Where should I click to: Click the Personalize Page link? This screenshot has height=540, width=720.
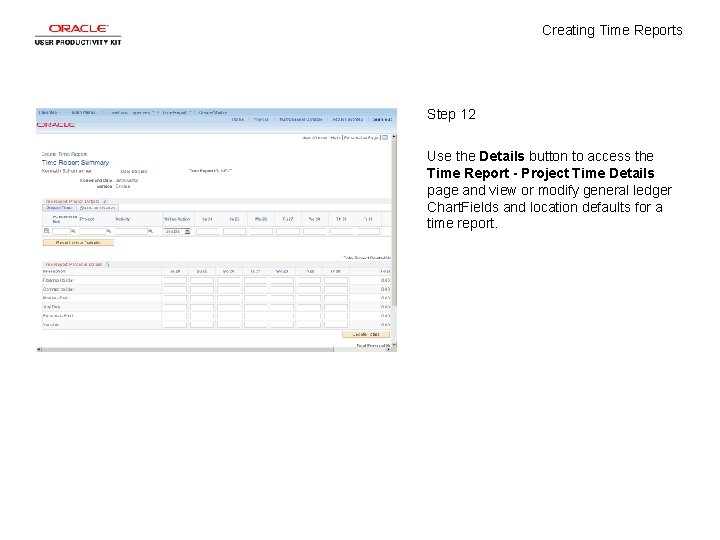click(361, 137)
